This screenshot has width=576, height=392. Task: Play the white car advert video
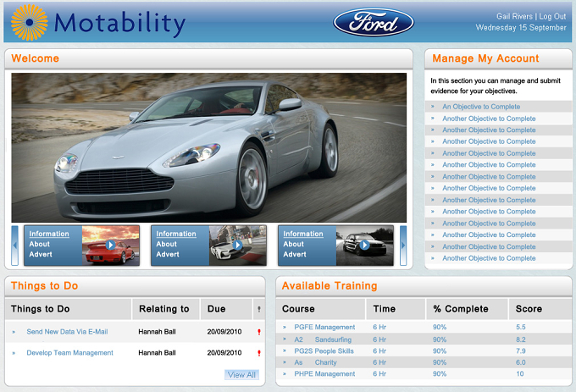(237, 245)
